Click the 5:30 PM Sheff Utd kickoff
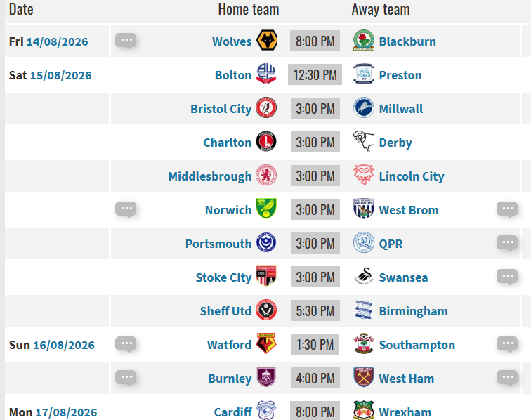The height and width of the screenshot is (420, 531). pos(315,310)
